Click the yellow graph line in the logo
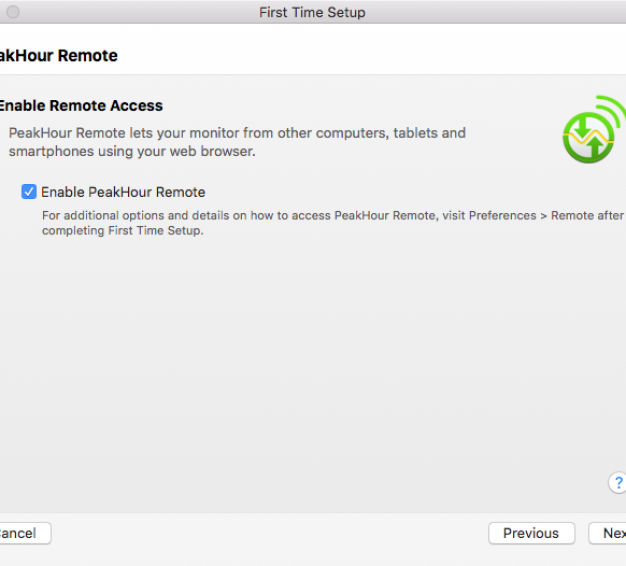Screen dimensions: 626x566 coord(588,138)
